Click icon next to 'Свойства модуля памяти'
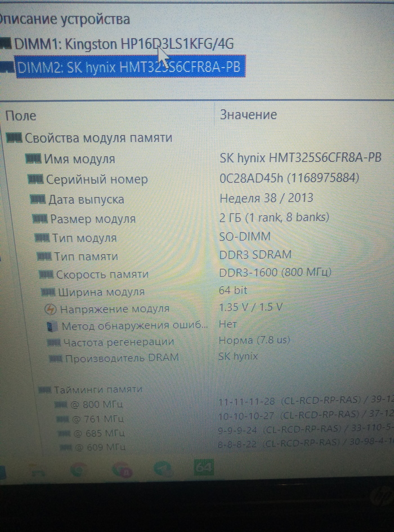Screen dimensions: 394x532 click(x=14, y=138)
